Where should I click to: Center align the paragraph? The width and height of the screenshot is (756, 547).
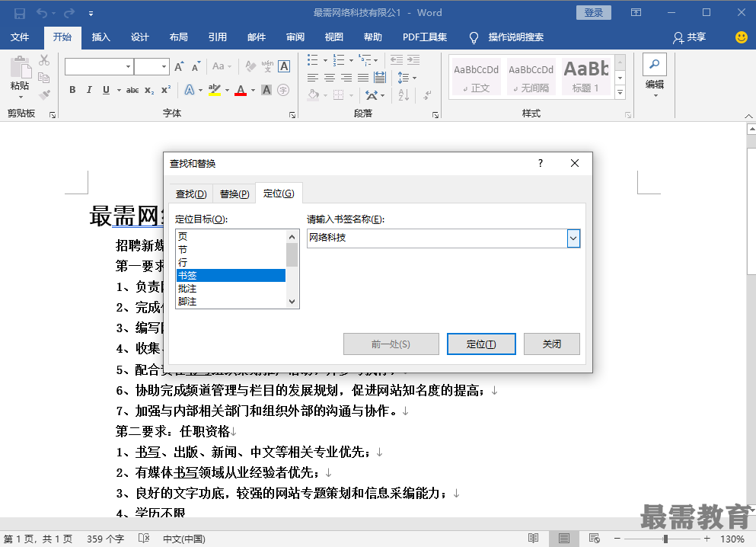point(330,78)
